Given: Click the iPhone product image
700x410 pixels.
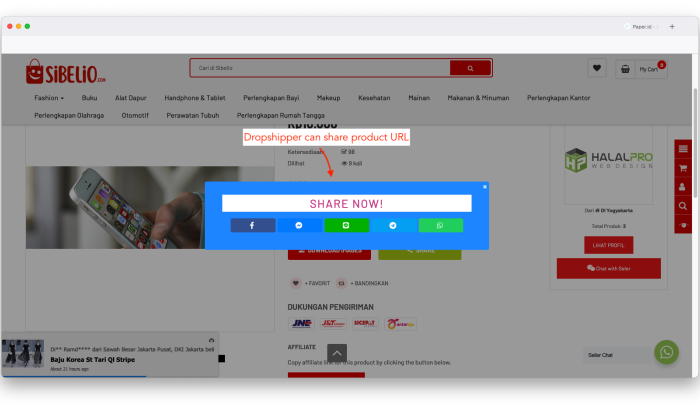Looking at the screenshot, I should [150, 207].
